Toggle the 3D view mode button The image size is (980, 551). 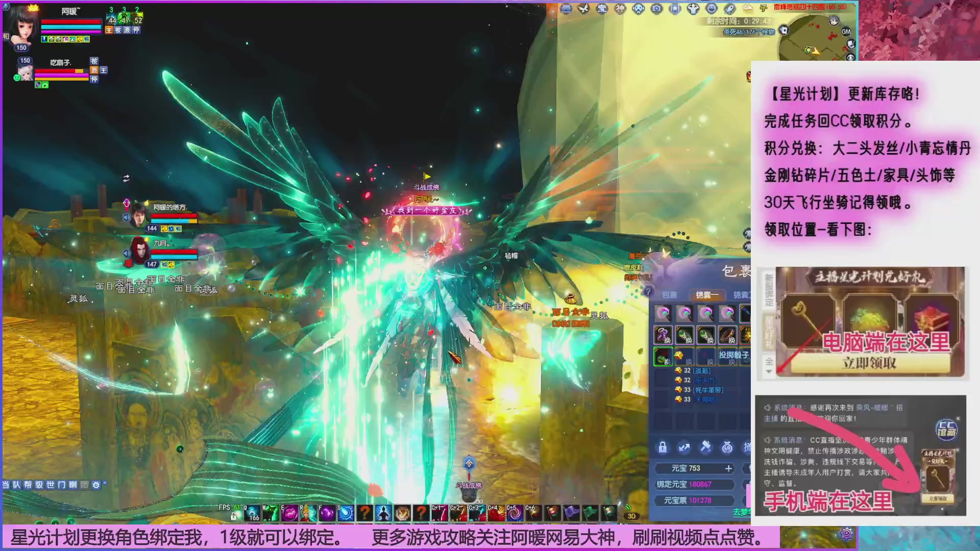(631, 516)
